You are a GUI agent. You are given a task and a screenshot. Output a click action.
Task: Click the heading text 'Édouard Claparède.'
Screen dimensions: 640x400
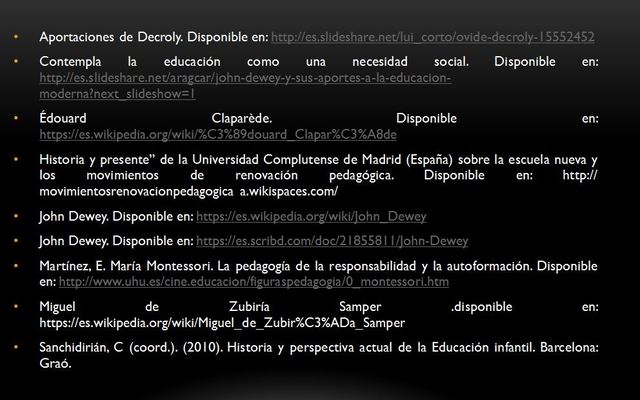[x=156, y=119]
